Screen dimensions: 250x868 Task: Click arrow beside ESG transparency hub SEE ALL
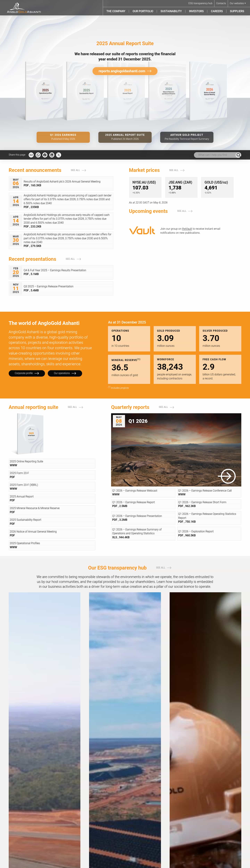[x=169, y=568]
